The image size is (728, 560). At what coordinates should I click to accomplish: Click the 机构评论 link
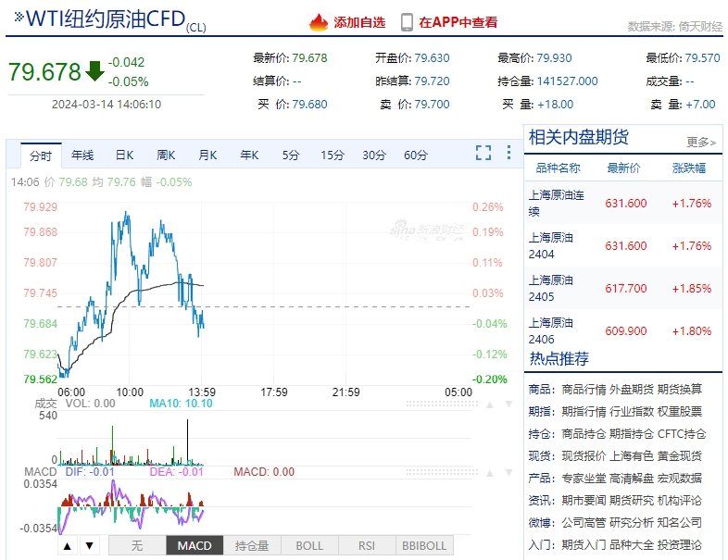click(x=680, y=500)
